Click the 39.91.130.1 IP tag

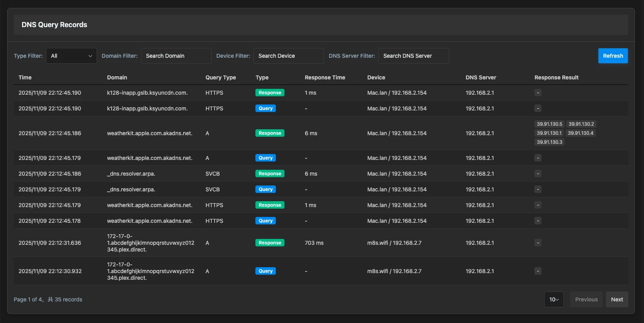[x=549, y=133]
